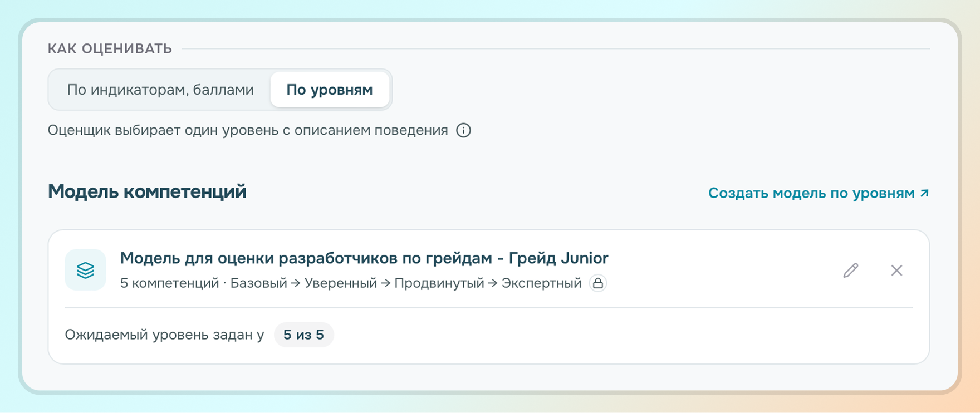This screenshot has height=413, width=980.
Task: Click the model title mentioning Грейд Junior
Action: pyautogui.click(x=364, y=258)
